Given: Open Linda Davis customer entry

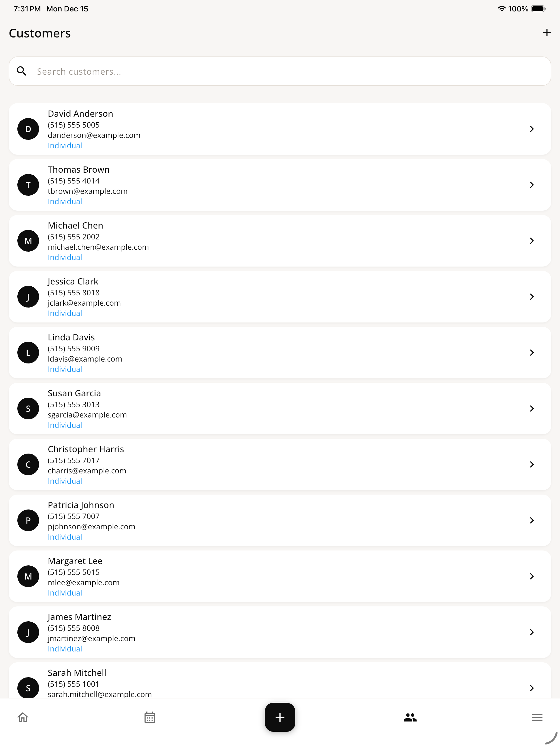Looking at the screenshot, I should click(x=280, y=353).
